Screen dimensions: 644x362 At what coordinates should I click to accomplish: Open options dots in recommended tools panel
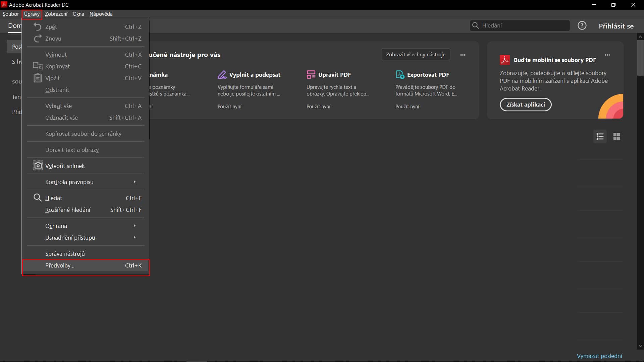click(463, 55)
